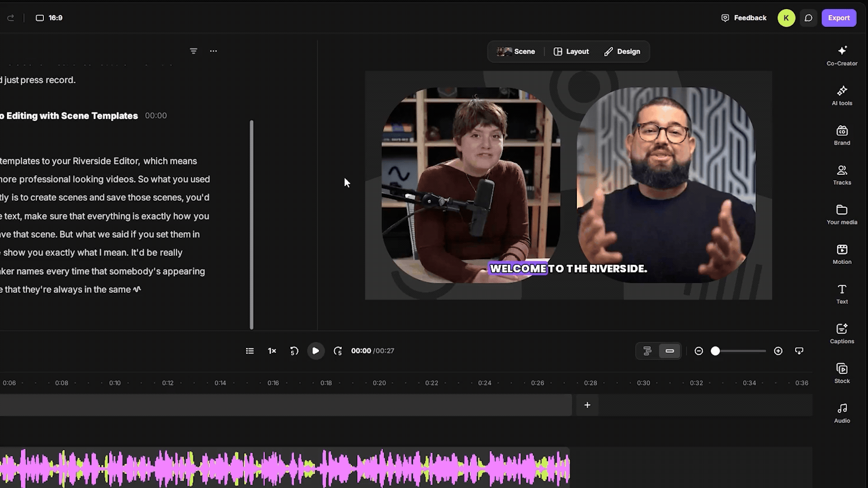Open the K user avatar menu

coord(786,18)
